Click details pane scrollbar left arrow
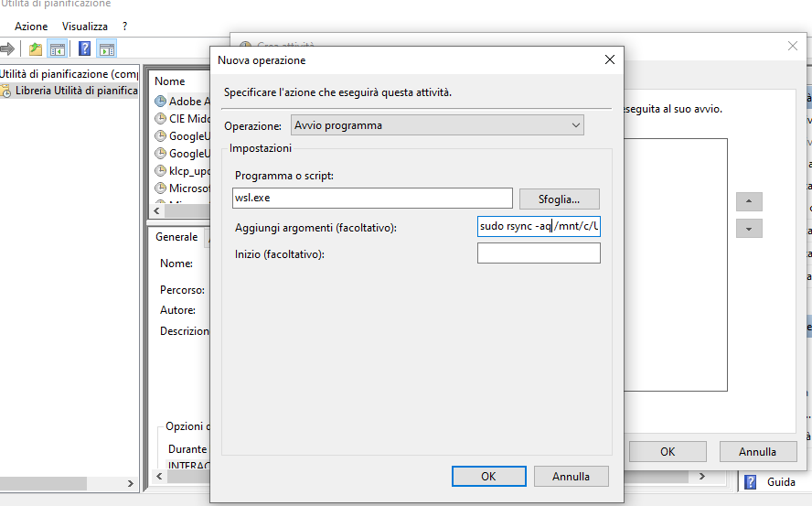The height and width of the screenshot is (506, 812). click(159, 477)
